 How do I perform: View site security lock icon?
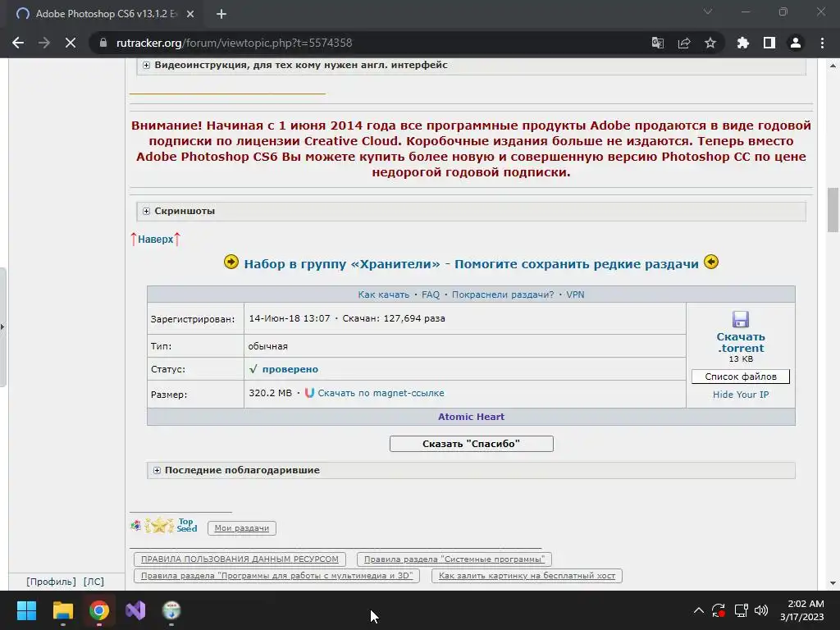click(x=103, y=43)
